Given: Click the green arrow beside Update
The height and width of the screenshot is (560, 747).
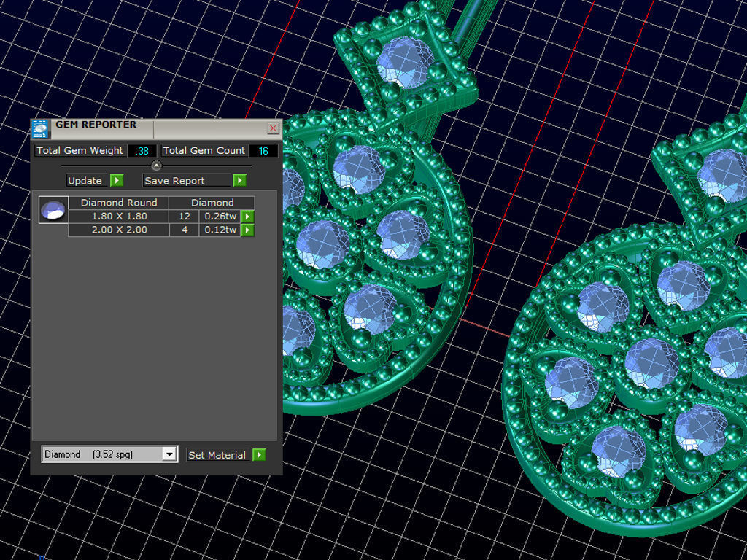Looking at the screenshot, I should (x=117, y=181).
